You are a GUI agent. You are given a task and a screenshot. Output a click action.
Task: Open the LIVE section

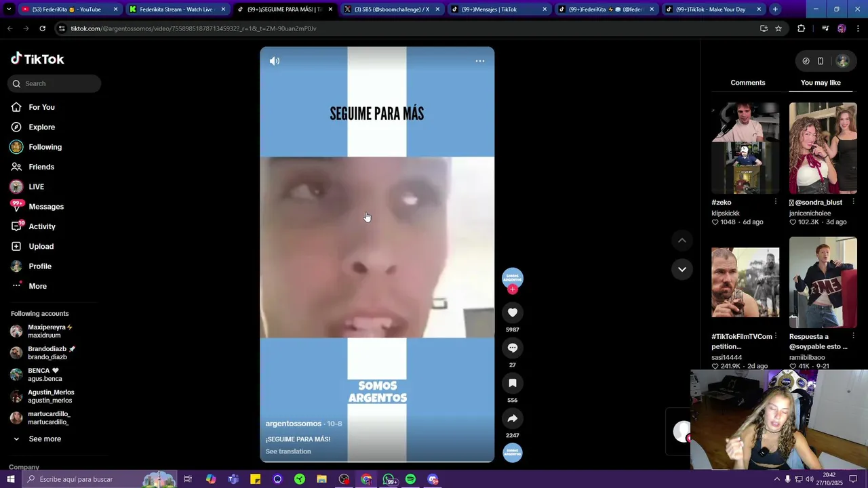(x=36, y=186)
